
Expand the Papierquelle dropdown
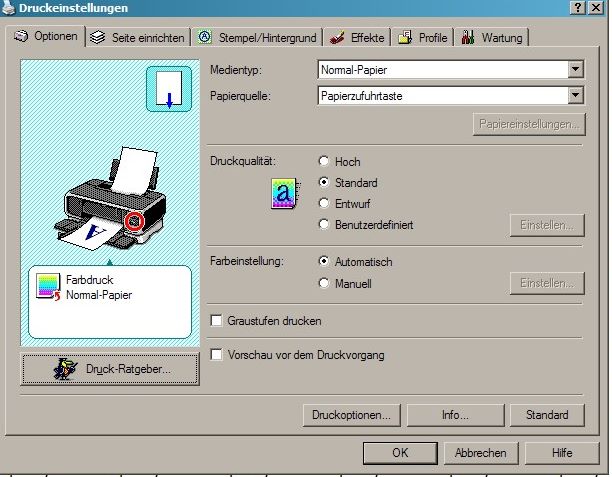574,96
